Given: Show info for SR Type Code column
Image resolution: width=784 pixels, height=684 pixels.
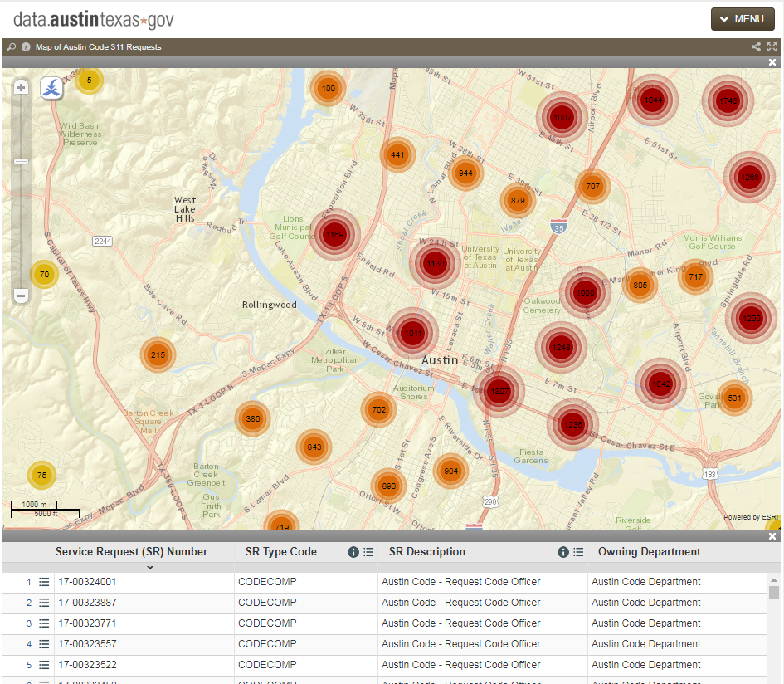Looking at the screenshot, I should click(353, 552).
